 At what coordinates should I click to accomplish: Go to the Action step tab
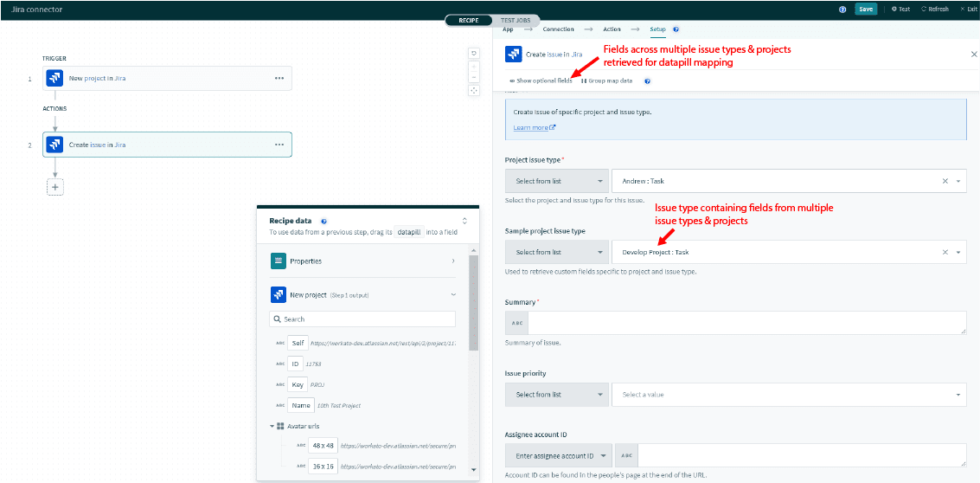612,29
